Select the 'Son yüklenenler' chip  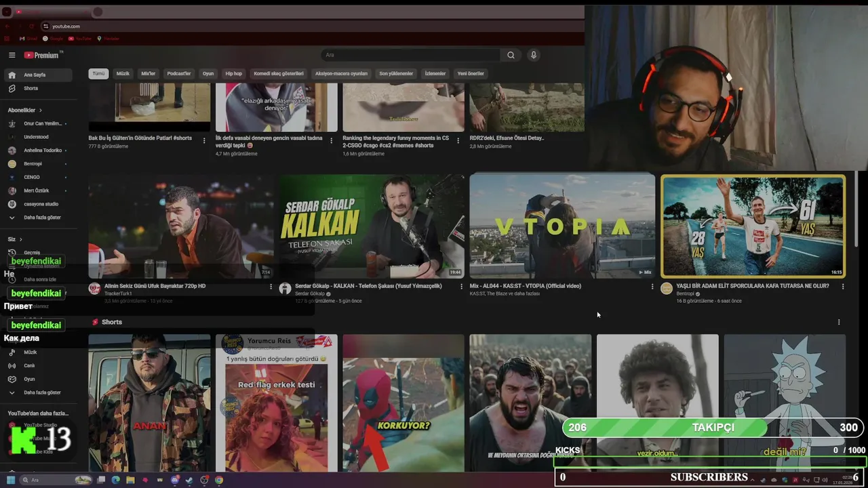point(396,73)
